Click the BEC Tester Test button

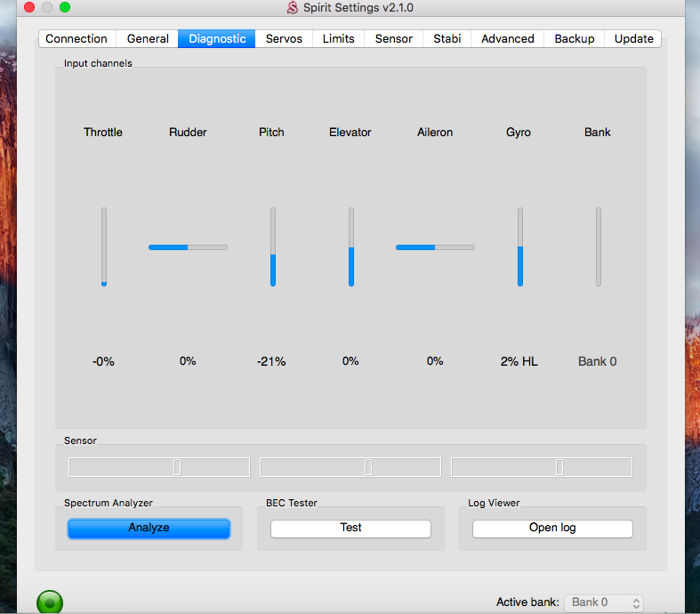[x=350, y=528]
